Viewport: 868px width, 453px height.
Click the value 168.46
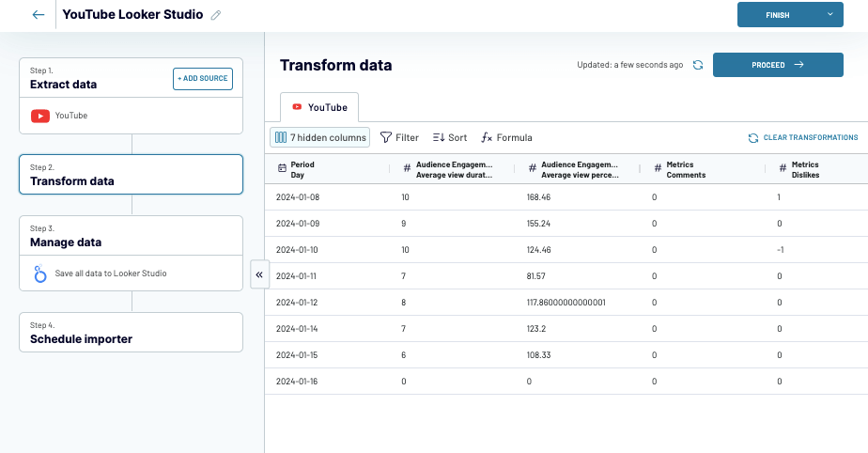pyautogui.click(x=538, y=197)
